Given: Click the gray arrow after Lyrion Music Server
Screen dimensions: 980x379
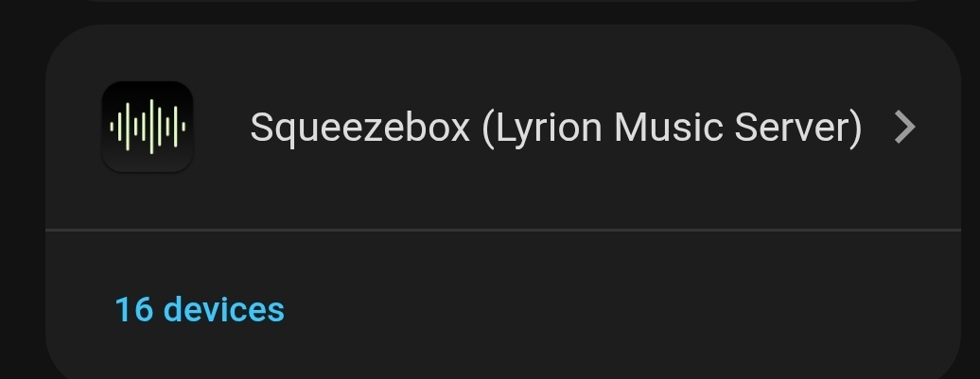Looking at the screenshot, I should (904, 127).
